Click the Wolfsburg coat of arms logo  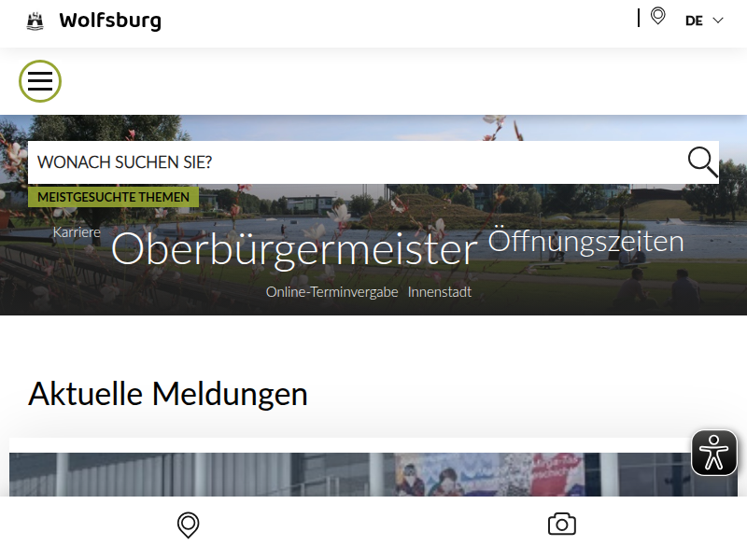point(35,21)
